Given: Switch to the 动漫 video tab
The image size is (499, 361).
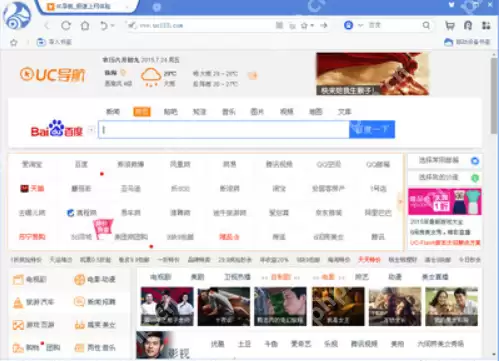Looking at the screenshot, I should (x=395, y=277).
